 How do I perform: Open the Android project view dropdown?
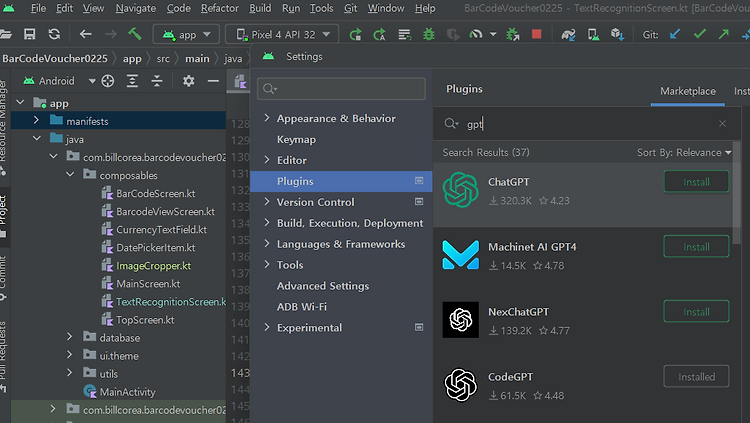point(59,81)
